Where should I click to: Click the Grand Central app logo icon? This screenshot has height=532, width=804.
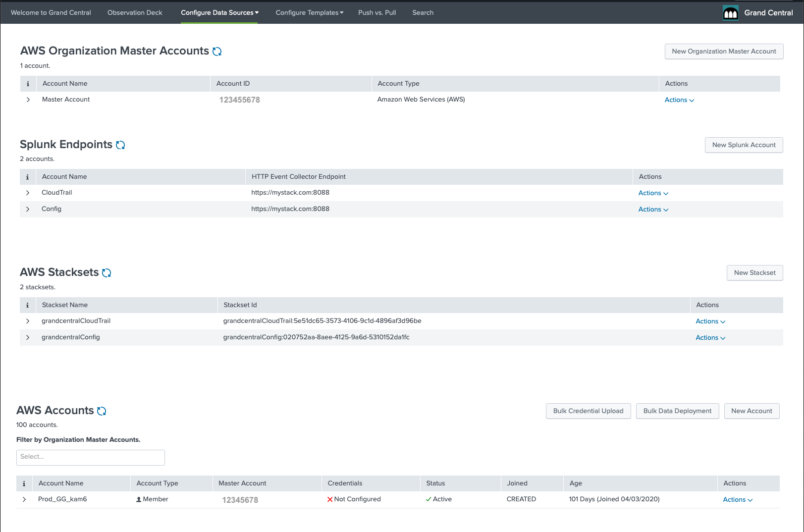(x=731, y=13)
